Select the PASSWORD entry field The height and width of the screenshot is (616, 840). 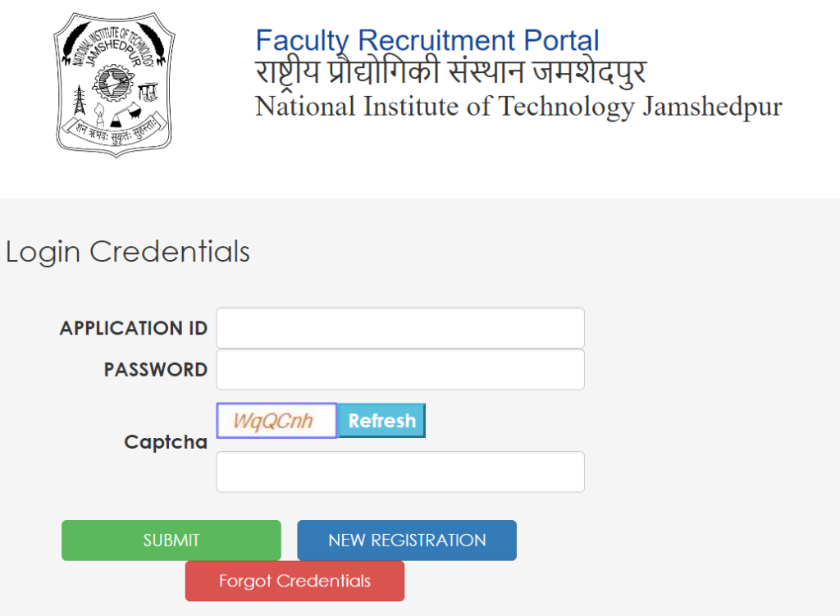pyautogui.click(x=399, y=369)
